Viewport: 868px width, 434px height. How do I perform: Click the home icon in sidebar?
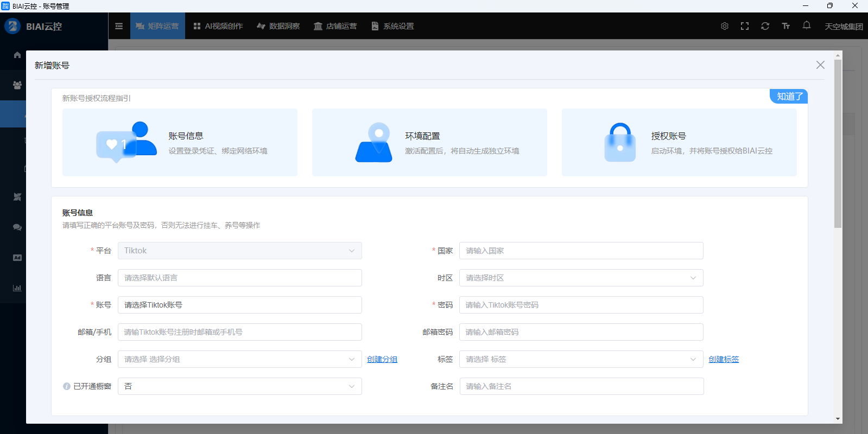(x=17, y=55)
